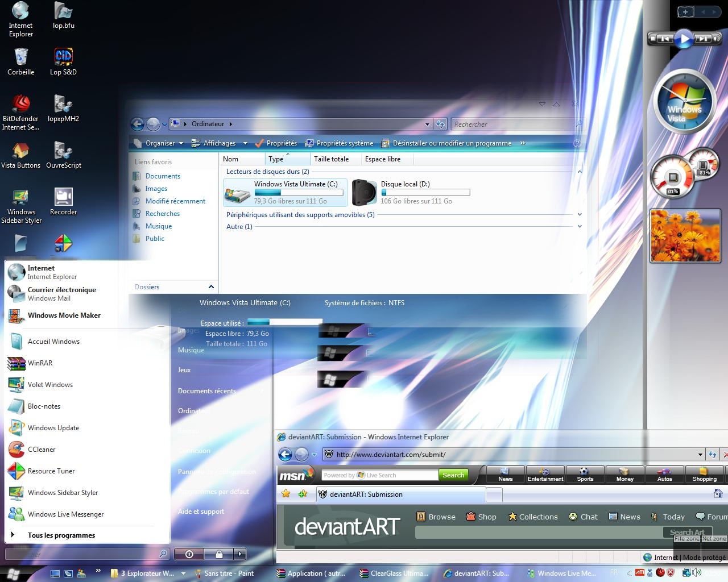The height and width of the screenshot is (582, 728).
Task: Open the shutdown options arrow menu
Action: pyautogui.click(x=240, y=554)
